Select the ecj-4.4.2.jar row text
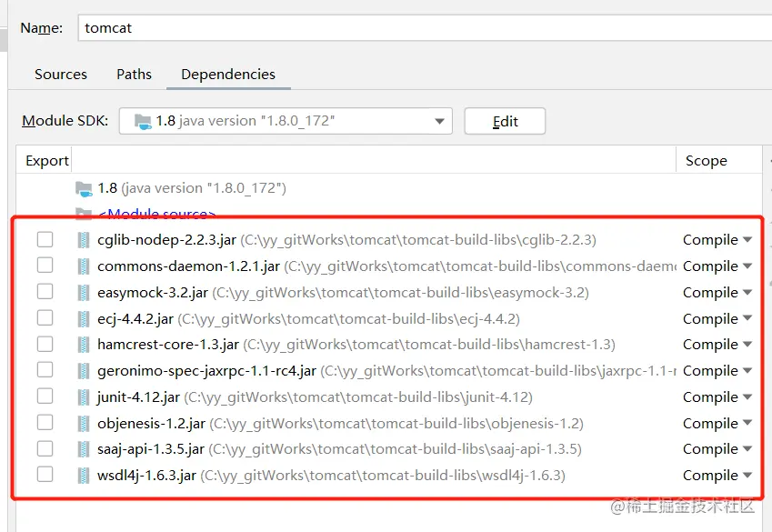This screenshot has height=532, width=772. tap(308, 318)
